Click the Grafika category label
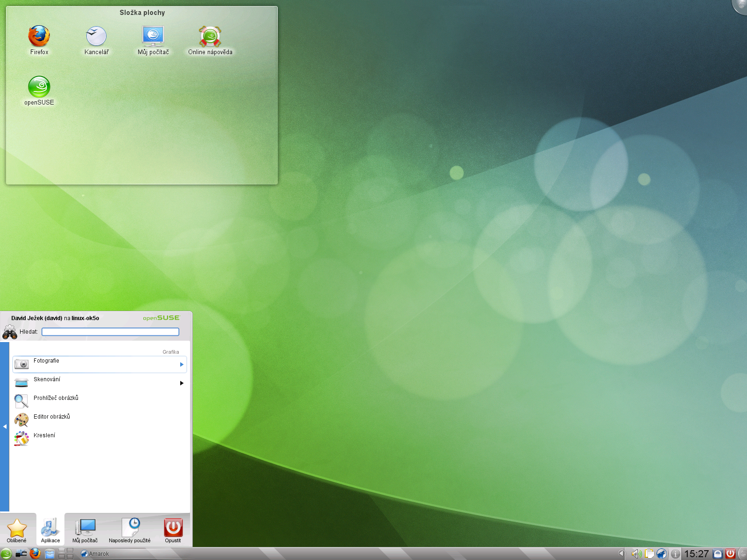 coord(171,352)
